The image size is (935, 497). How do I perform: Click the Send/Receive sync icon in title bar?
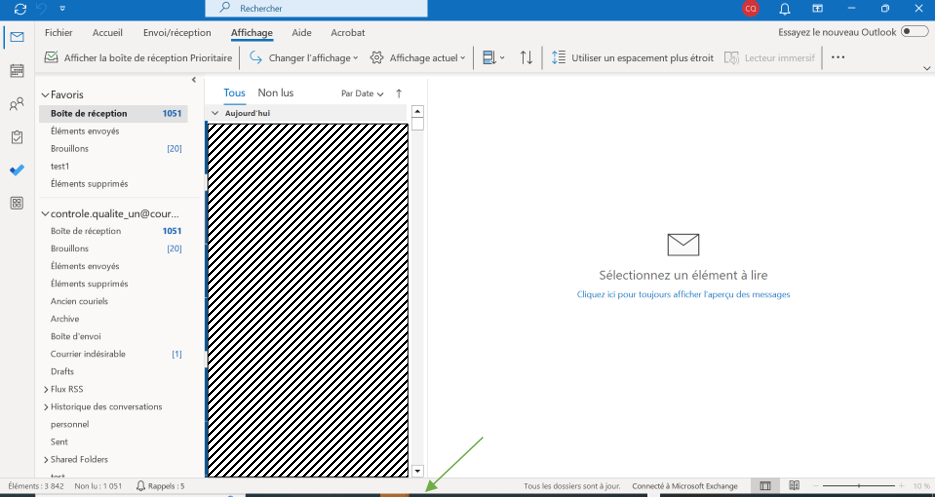click(x=20, y=9)
